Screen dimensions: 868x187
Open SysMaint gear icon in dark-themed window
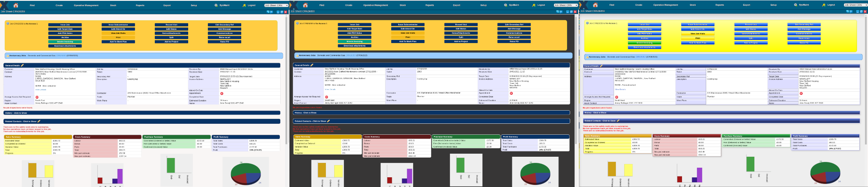pyautogui.click(x=506, y=5)
